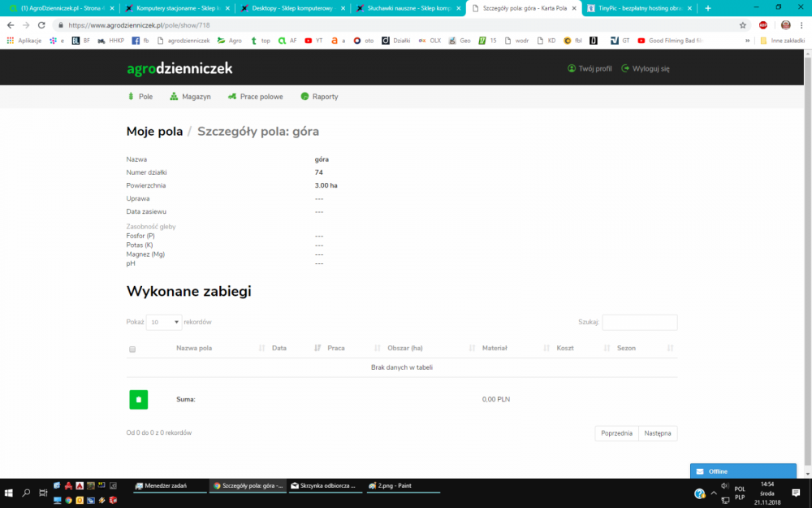812x508 pixels.
Task: Click the Wyloguj się link
Action: tap(646, 69)
